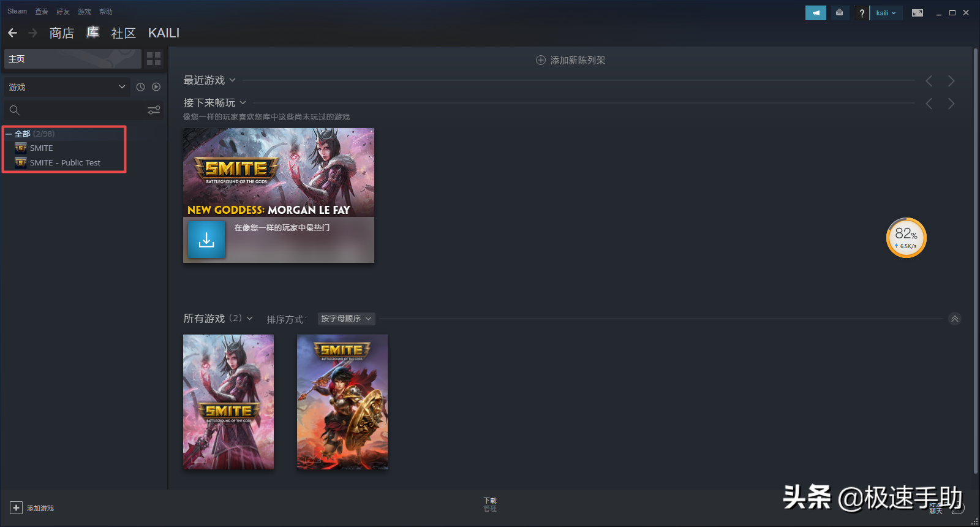This screenshot has height=527, width=980.
Task: Click the back navigation arrow
Action: [x=13, y=33]
